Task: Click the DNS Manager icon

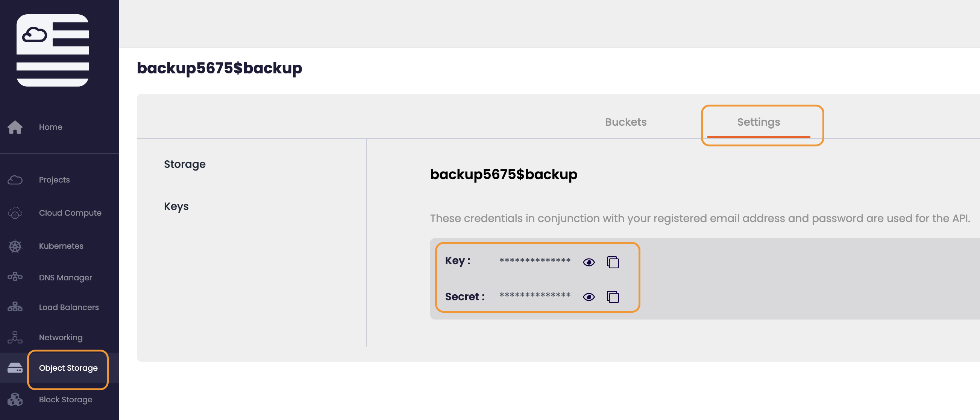Action: pyautogui.click(x=15, y=277)
